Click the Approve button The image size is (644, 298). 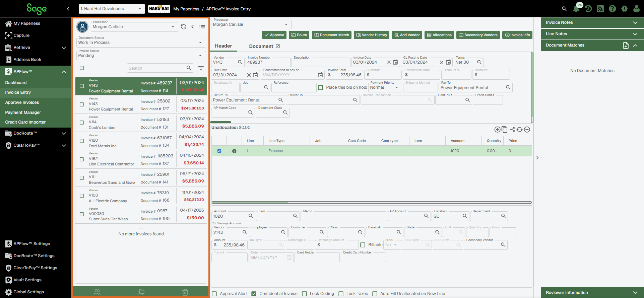(274, 35)
